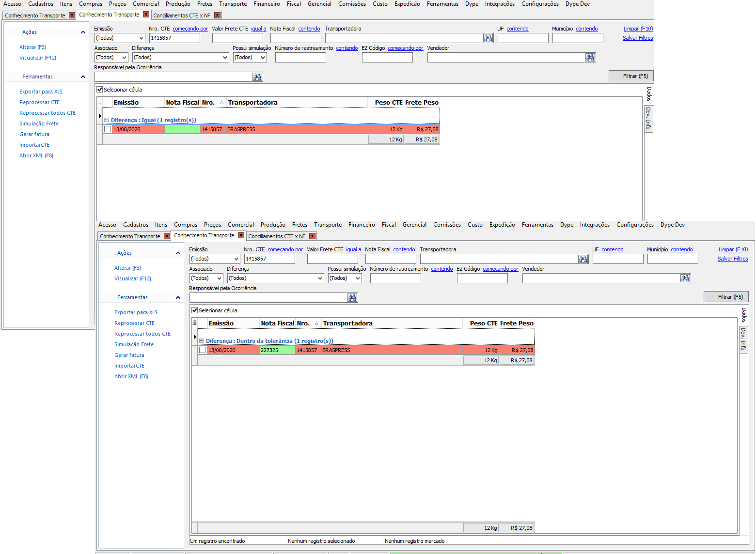Open Diferença dropdown in top window

tap(225, 58)
